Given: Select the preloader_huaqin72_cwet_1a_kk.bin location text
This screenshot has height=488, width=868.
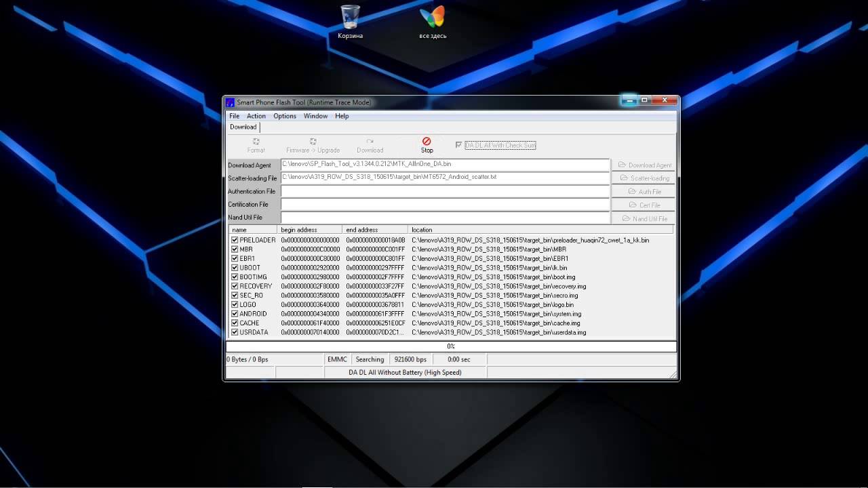Looking at the screenshot, I should [x=530, y=240].
